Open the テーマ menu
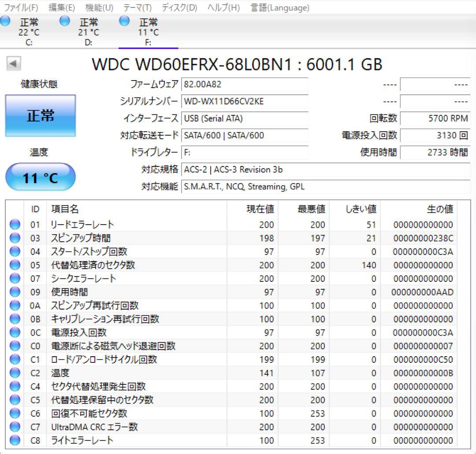The height and width of the screenshot is (454, 476). click(x=138, y=7)
